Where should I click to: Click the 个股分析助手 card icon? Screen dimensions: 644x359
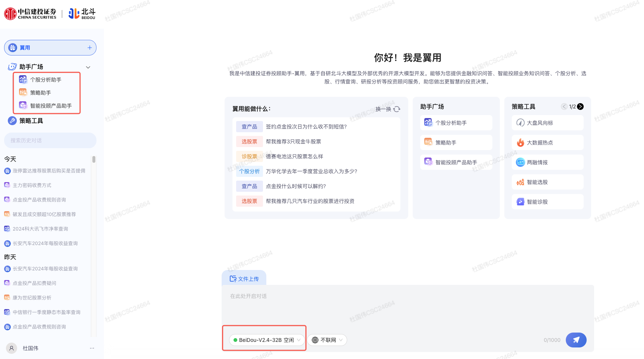pos(428,123)
